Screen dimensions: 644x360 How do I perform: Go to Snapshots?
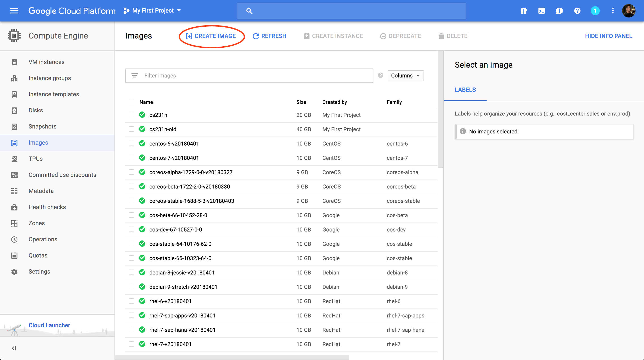(42, 126)
